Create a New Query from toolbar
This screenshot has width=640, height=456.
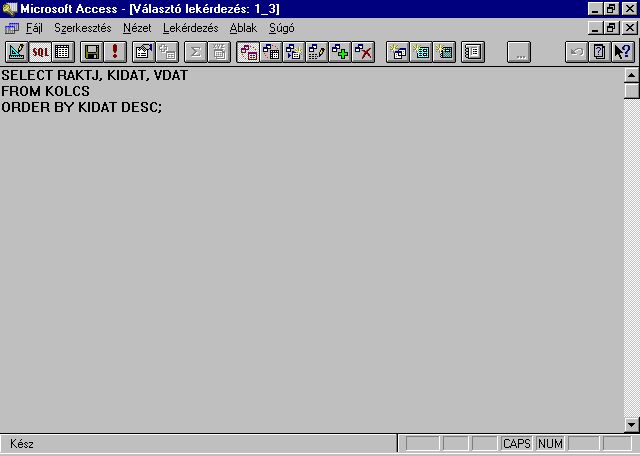point(398,52)
